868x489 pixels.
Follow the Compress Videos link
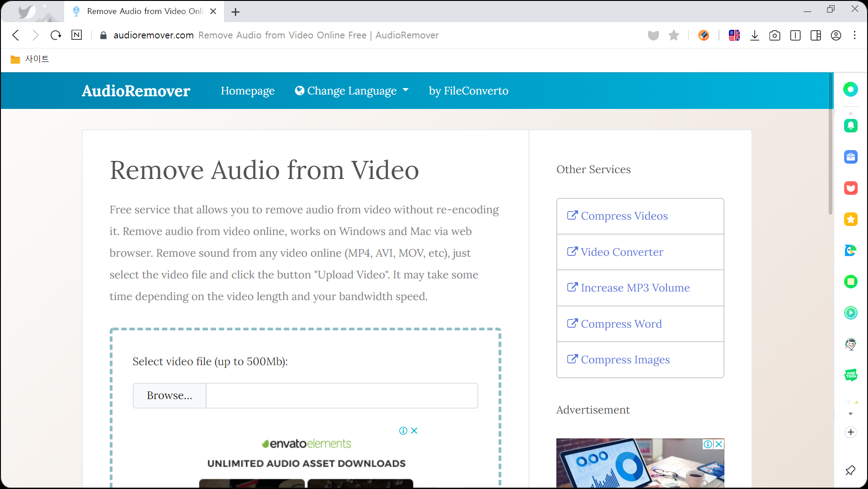[x=624, y=216]
